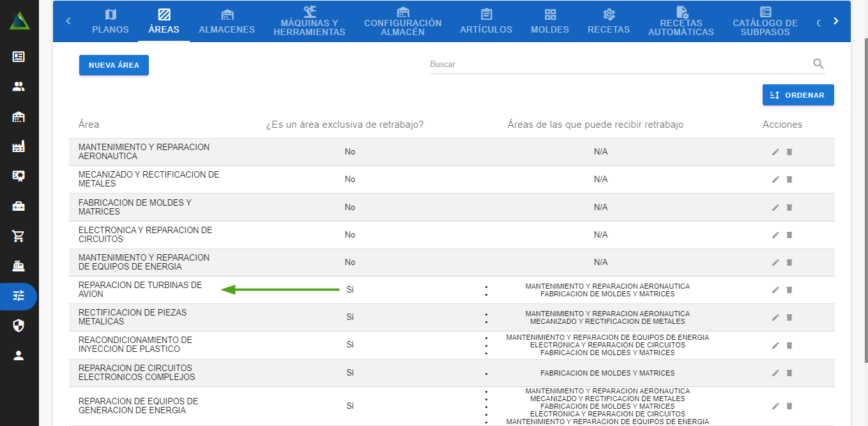This screenshot has height=426, width=868.
Task: Open the people group icon in sidebar
Action: coord(19,87)
